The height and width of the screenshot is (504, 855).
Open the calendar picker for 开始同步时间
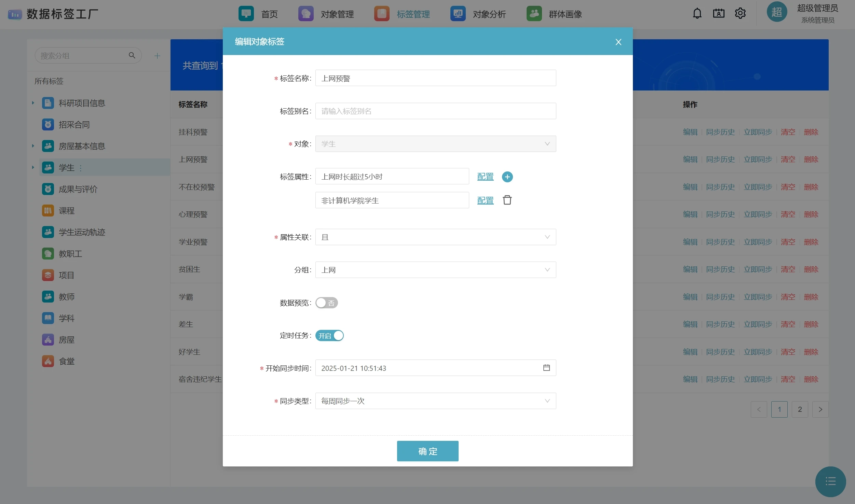[546, 368]
